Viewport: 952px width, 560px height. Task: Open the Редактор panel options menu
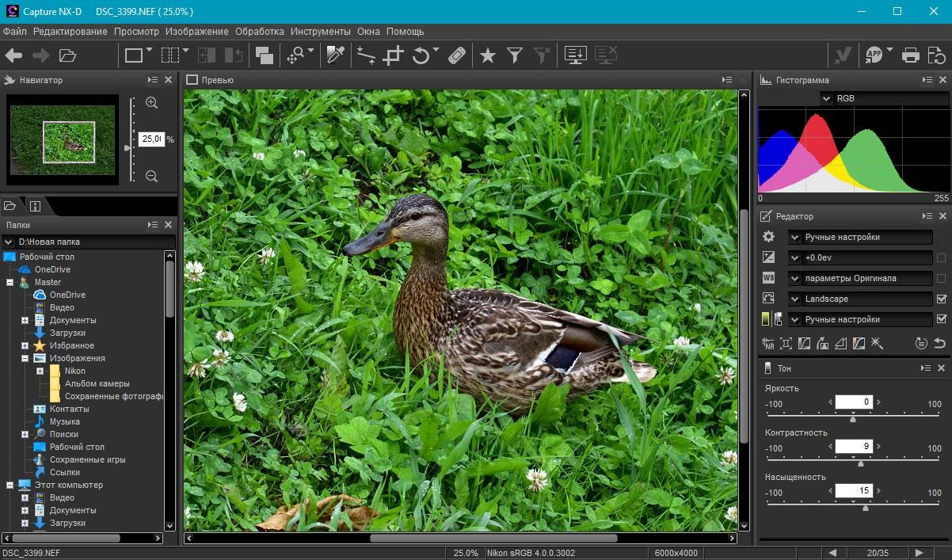point(927,216)
